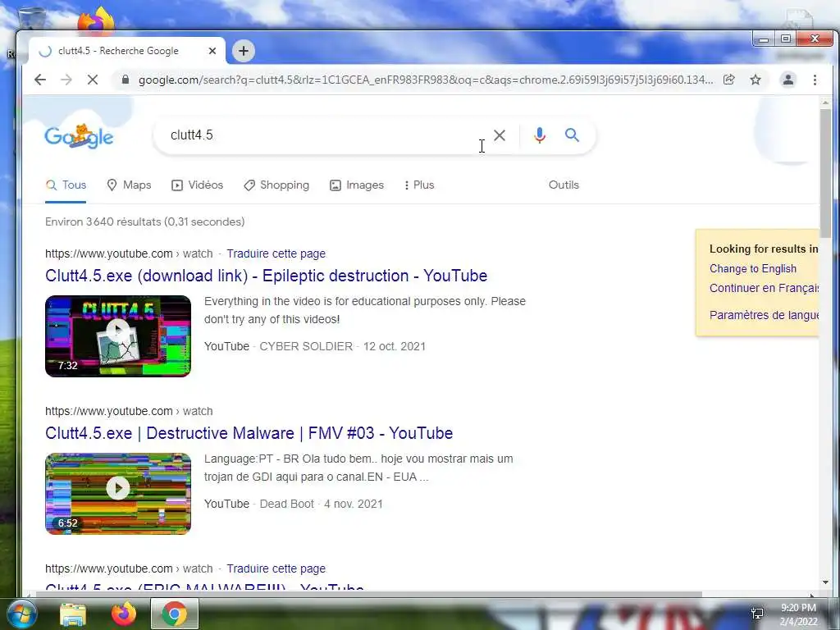
Task: Close the clutt4.5 Recherche Google tab
Action: point(212,51)
